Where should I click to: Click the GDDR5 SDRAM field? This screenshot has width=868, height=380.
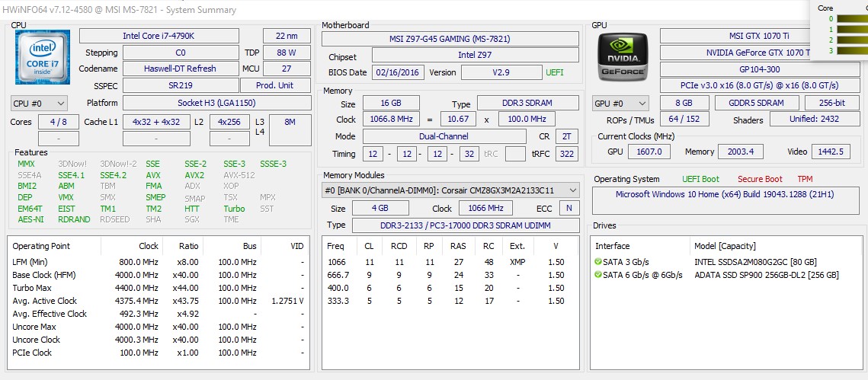point(756,103)
